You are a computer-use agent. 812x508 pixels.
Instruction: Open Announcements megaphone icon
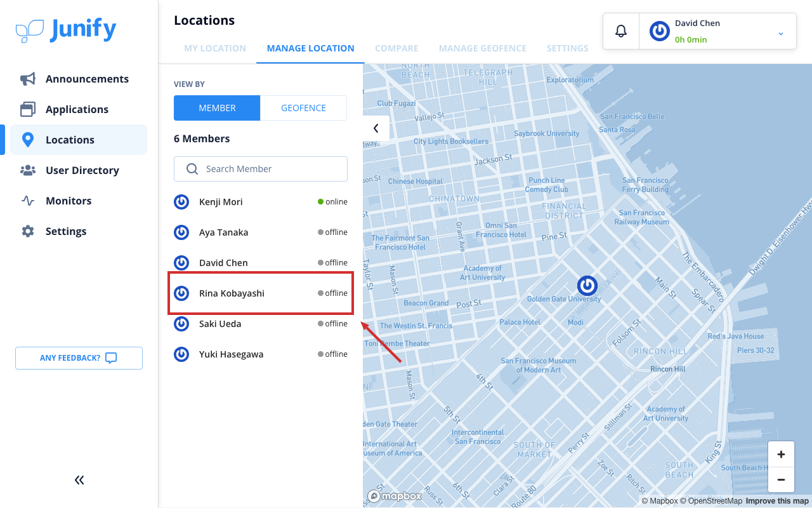tap(28, 79)
